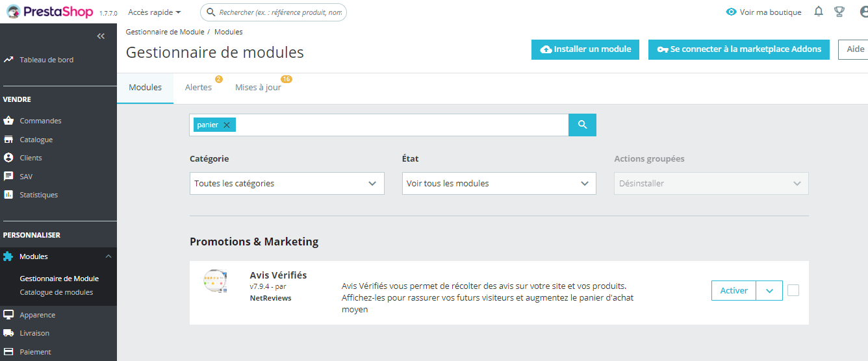Click the magnifier icon in top search bar
868x361 pixels.
[211, 12]
